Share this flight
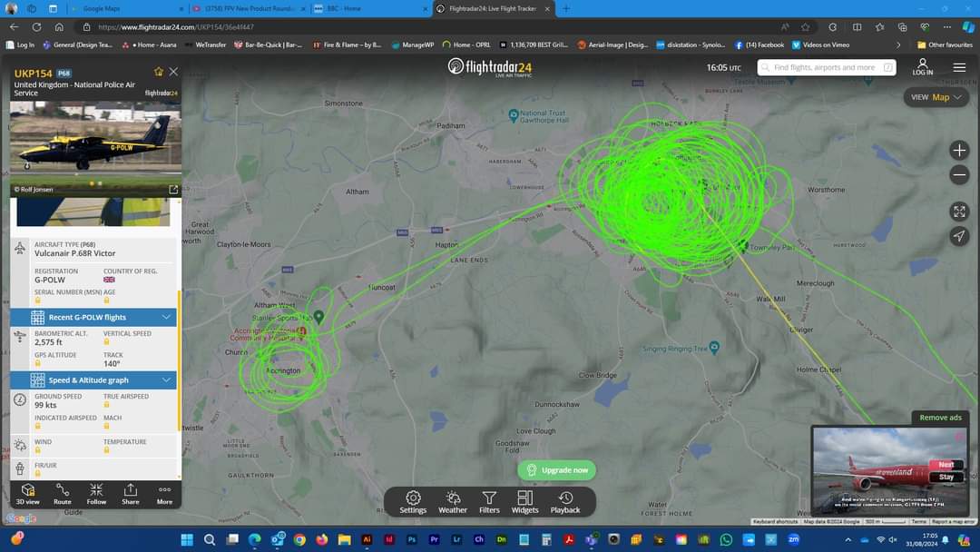The height and width of the screenshot is (552, 980). [x=130, y=494]
